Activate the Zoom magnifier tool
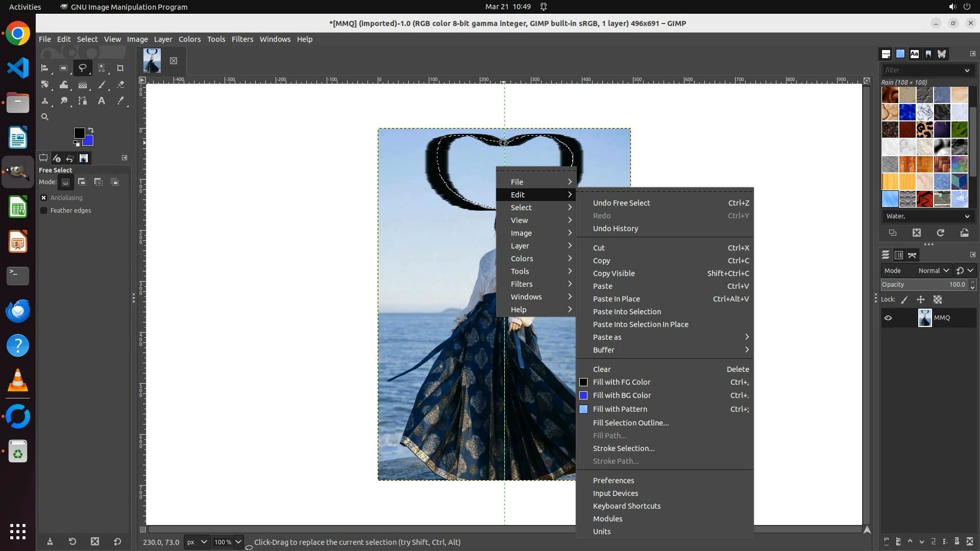Viewport: 980px width, 551px height. coord(45,117)
